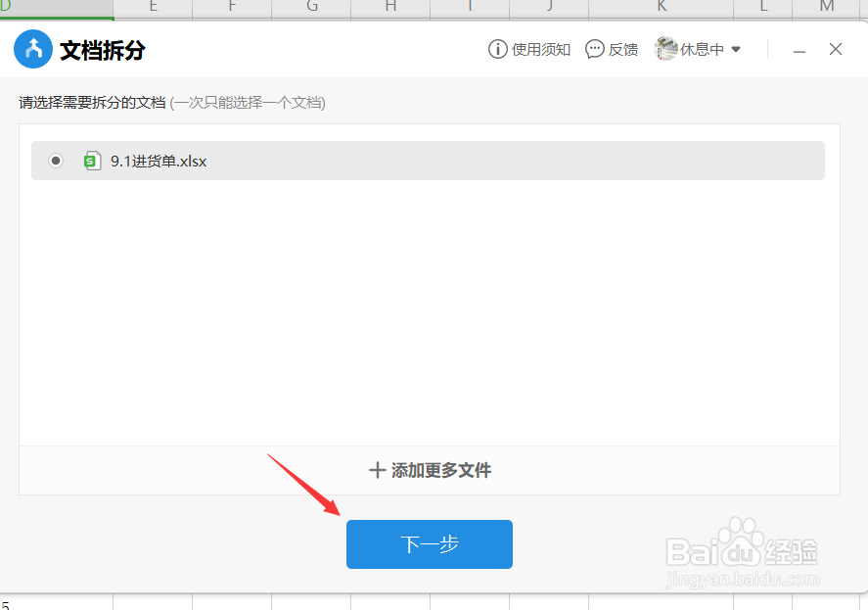The width and height of the screenshot is (868, 610).
Task: Select spreadsheet column H header
Action: click(389, 7)
